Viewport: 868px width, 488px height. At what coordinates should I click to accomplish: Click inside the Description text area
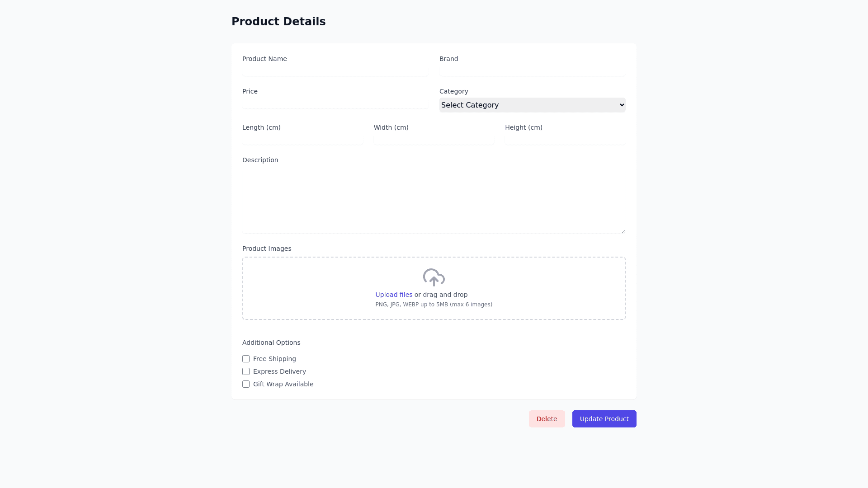[x=434, y=200]
